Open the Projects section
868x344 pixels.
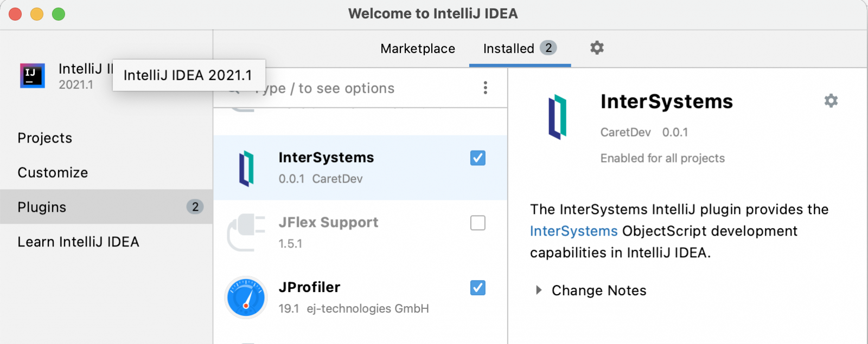[x=45, y=138]
